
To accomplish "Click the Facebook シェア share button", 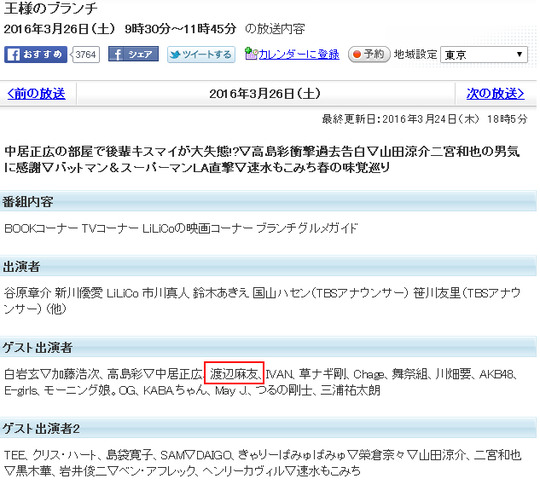I will tap(133, 54).
